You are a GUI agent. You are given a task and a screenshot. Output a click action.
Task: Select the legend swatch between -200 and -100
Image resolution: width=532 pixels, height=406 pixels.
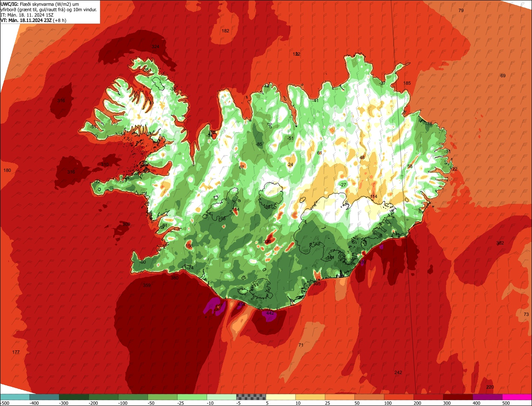(103, 397)
